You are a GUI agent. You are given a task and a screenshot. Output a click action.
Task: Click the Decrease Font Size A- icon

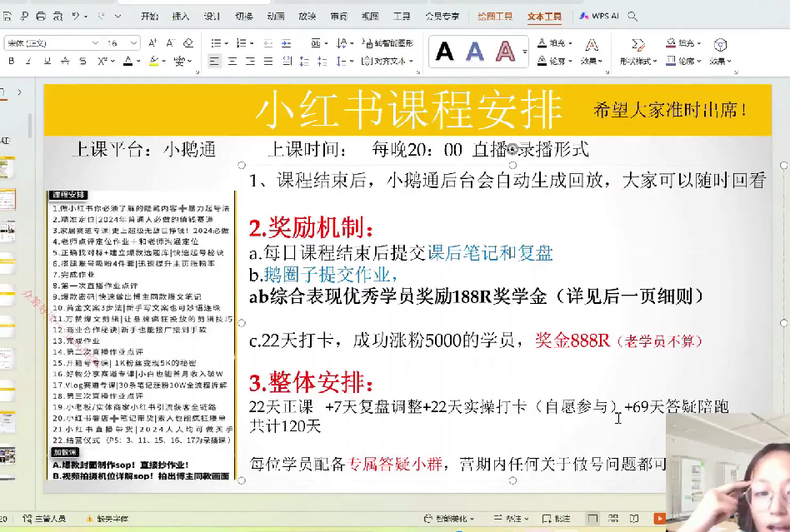pos(170,43)
